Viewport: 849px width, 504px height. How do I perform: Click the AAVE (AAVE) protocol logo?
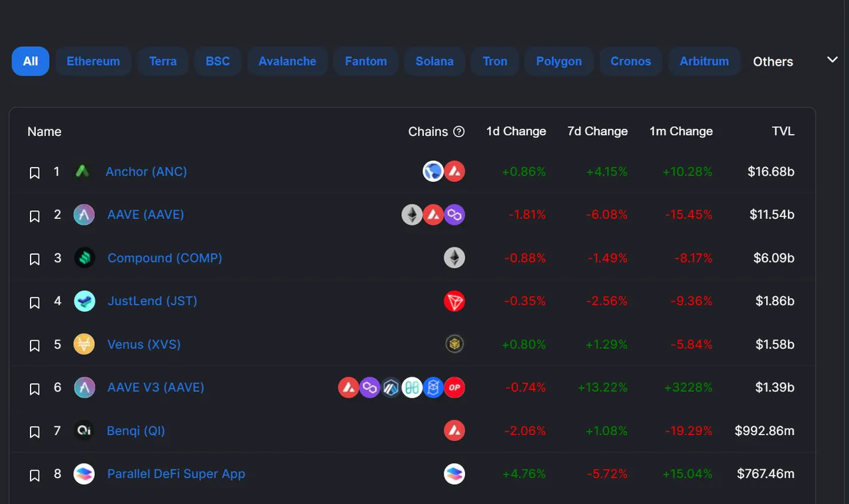(84, 214)
